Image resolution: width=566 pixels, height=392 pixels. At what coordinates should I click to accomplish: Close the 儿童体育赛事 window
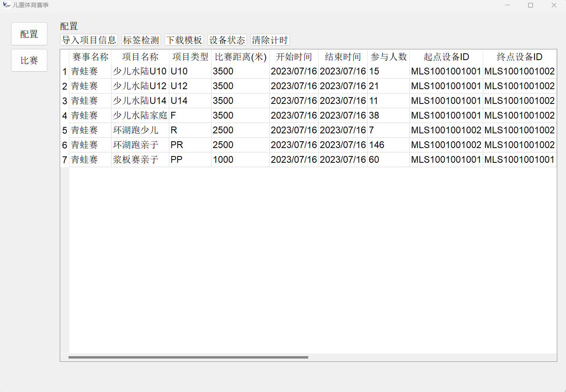554,5
